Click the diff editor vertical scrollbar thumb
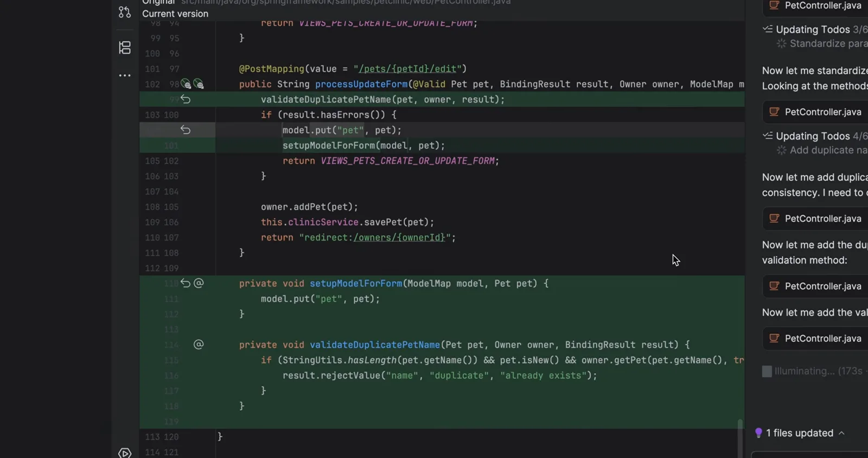This screenshot has height=458, width=868. point(739,438)
